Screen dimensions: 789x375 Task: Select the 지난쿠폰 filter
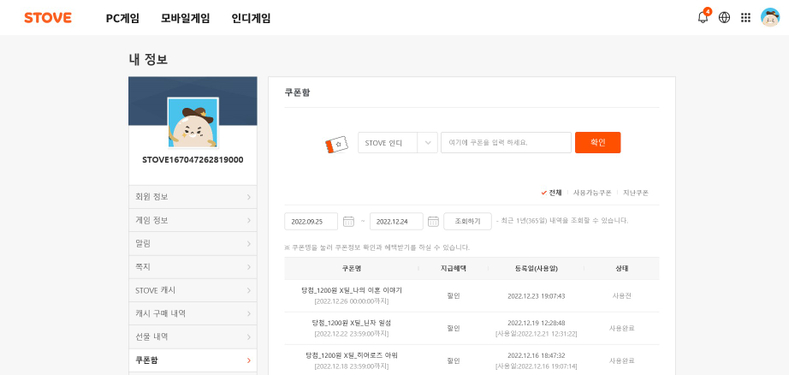tap(636, 193)
